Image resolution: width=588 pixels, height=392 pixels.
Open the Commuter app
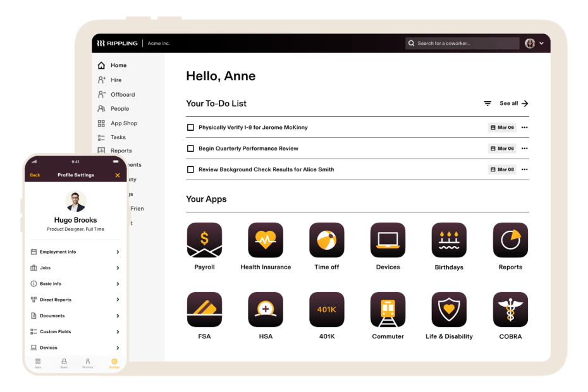click(388, 309)
